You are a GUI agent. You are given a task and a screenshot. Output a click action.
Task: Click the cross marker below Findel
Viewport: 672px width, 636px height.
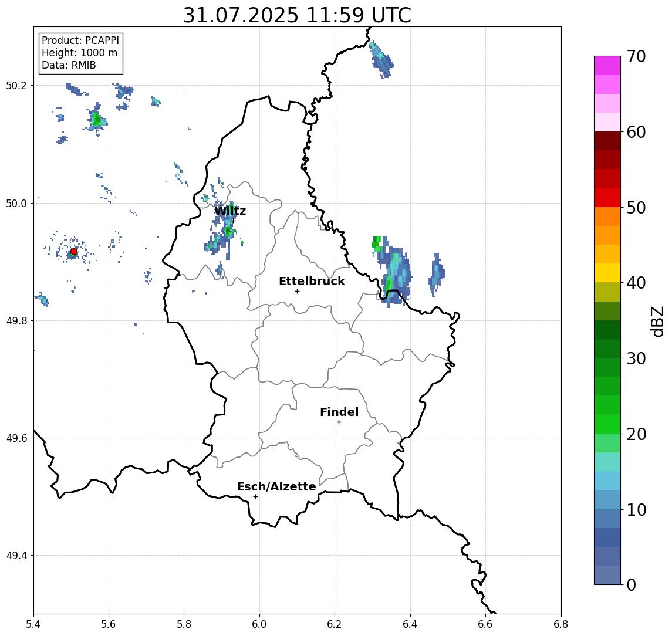[339, 422]
